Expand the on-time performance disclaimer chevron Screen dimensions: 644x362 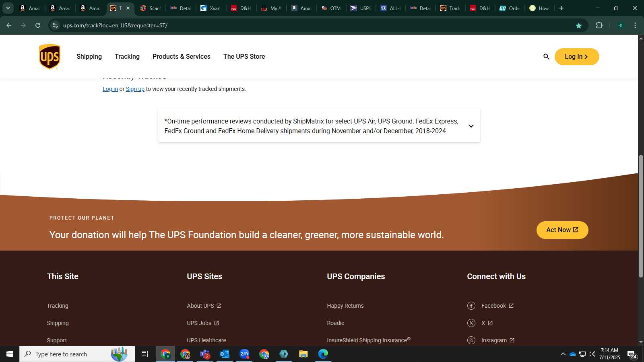click(x=471, y=126)
